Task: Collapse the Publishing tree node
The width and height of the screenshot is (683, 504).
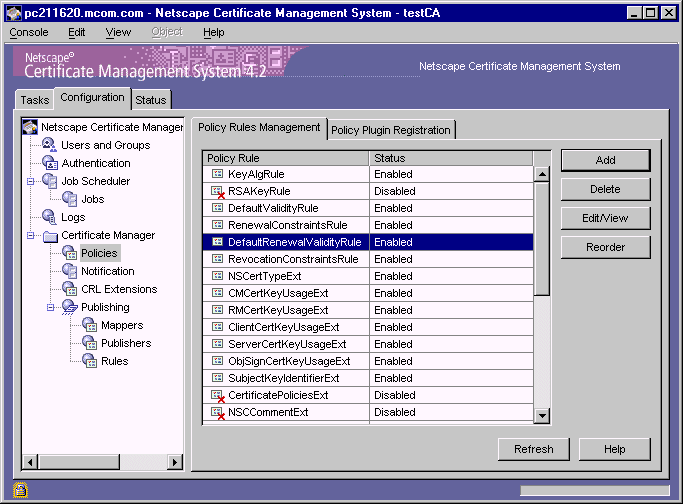Action: [51, 308]
